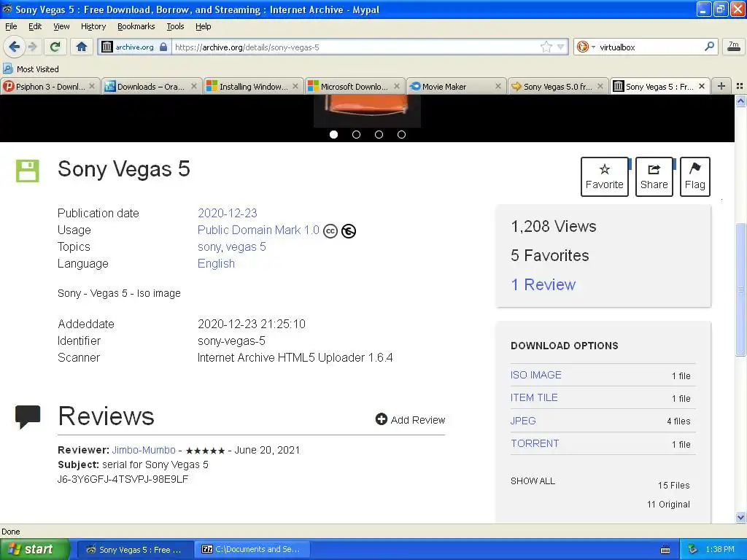Screen dimensions: 747x560
Task: Switch to the Sony Vegas 5.0 fr... tab
Action: click(x=558, y=86)
